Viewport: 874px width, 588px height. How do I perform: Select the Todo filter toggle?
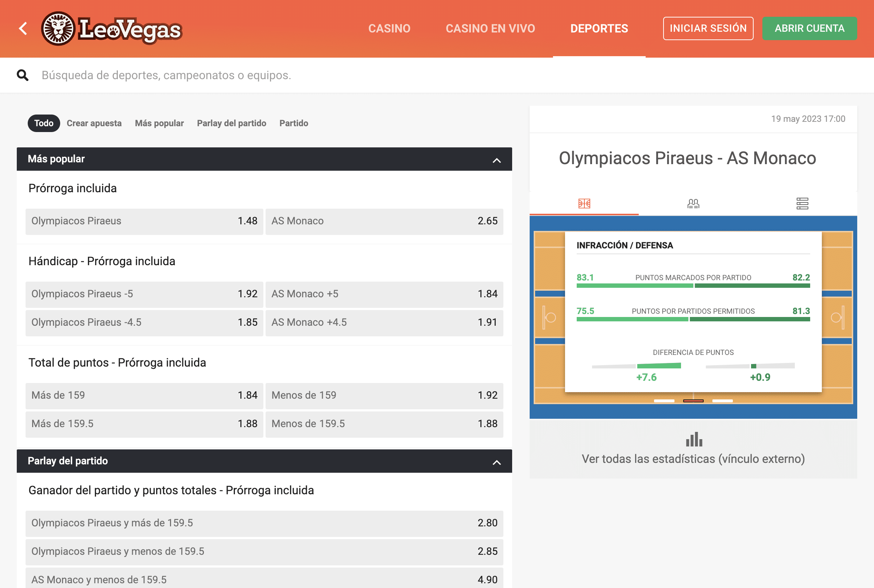[x=44, y=123]
